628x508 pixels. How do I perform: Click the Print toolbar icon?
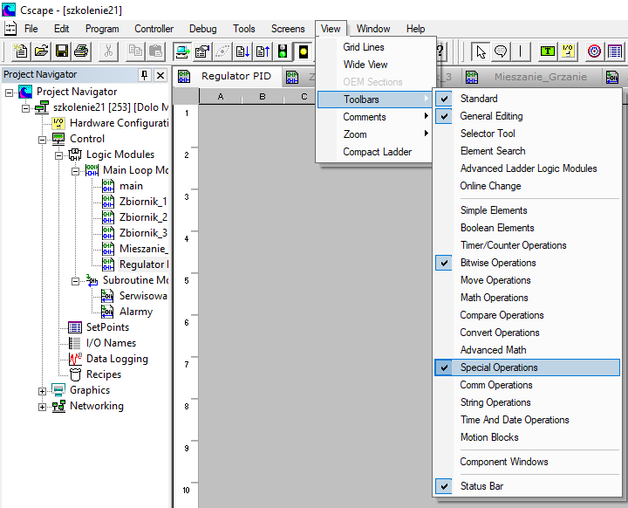pyautogui.click(x=81, y=51)
